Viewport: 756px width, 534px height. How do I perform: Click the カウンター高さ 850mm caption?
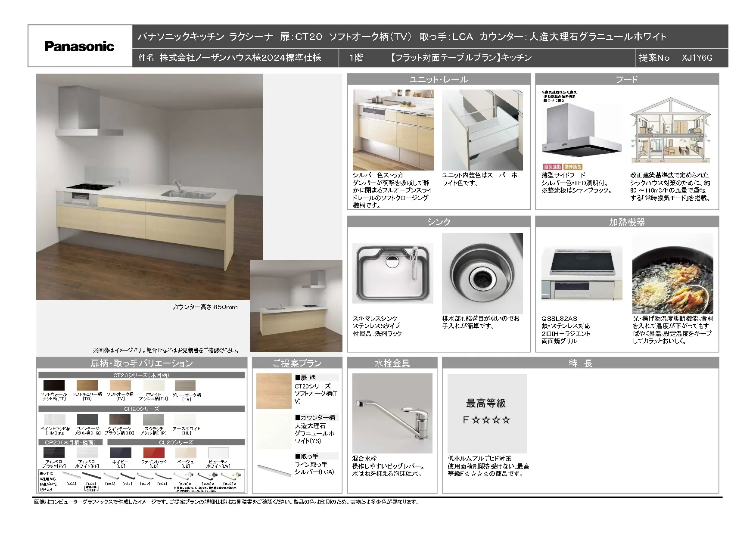(205, 307)
